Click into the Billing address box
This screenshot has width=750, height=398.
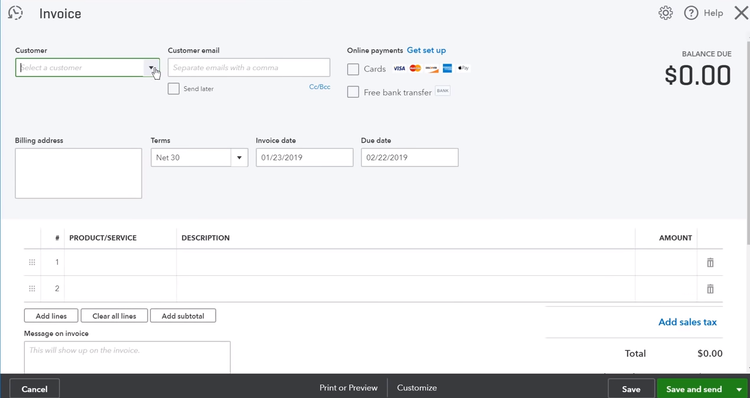click(78, 173)
